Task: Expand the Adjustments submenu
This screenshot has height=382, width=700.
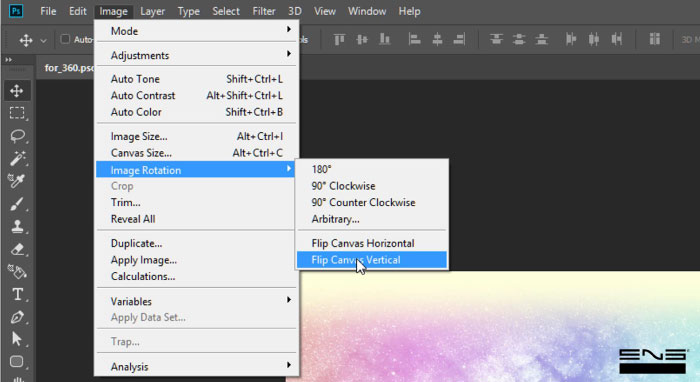Action: pyautogui.click(x=196, y=55)
